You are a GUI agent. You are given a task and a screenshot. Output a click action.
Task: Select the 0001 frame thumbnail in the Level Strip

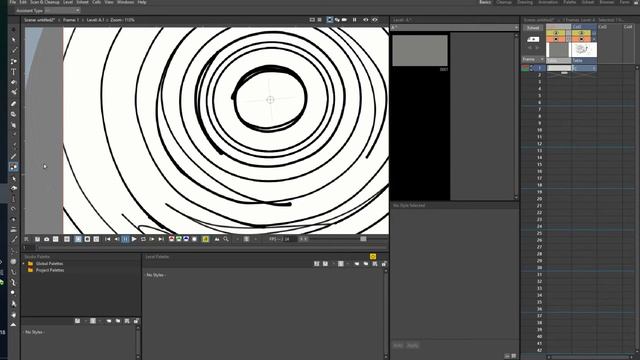[420, 50]
